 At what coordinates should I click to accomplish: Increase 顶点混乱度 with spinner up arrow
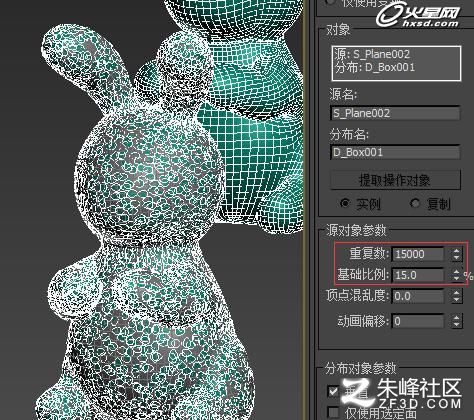(x=456, y=293)
